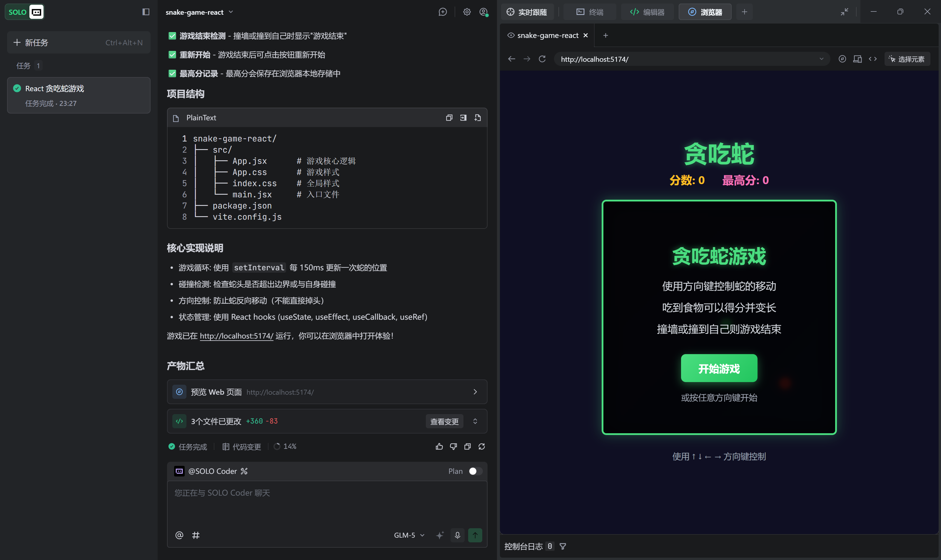The height and width of the screenshot is (560, 941).
Task: Switch to the 编辑器 tab
Action: point(648,12)
